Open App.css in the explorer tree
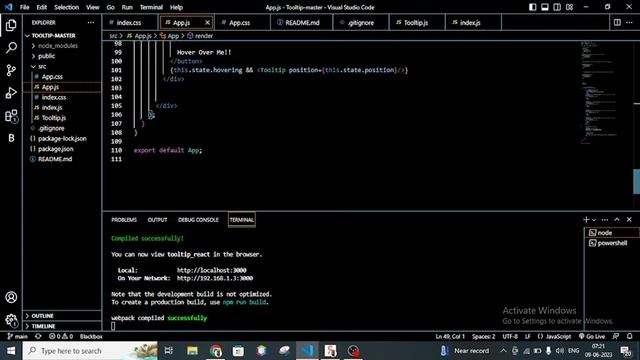The width and height of the screenshot is (640, 360). 62,76
